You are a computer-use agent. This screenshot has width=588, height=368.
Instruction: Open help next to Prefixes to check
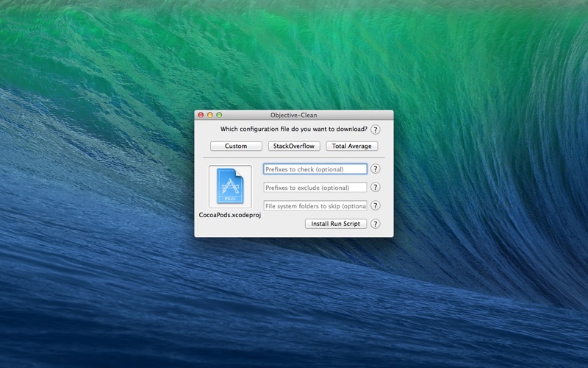click(x=375, y=169)
